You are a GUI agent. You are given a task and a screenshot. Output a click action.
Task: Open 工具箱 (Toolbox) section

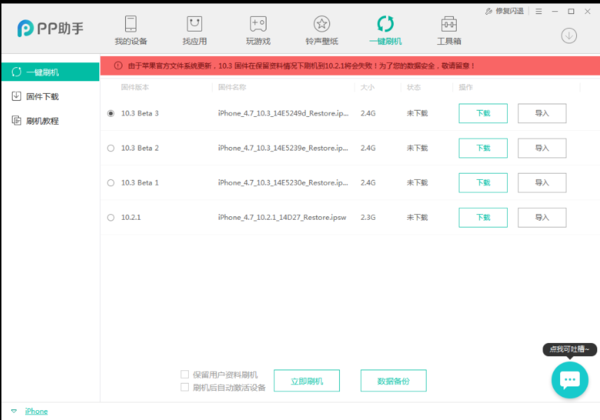449,29
